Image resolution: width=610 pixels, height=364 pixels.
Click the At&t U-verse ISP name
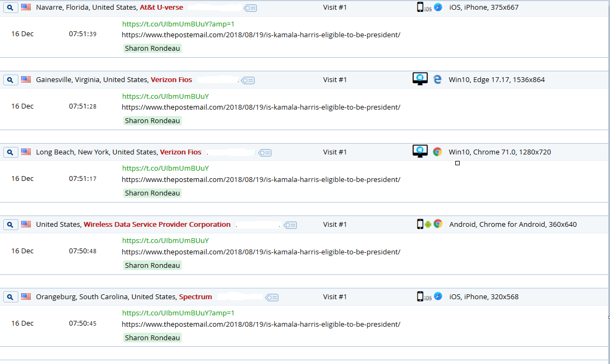[x=161, y=8]
